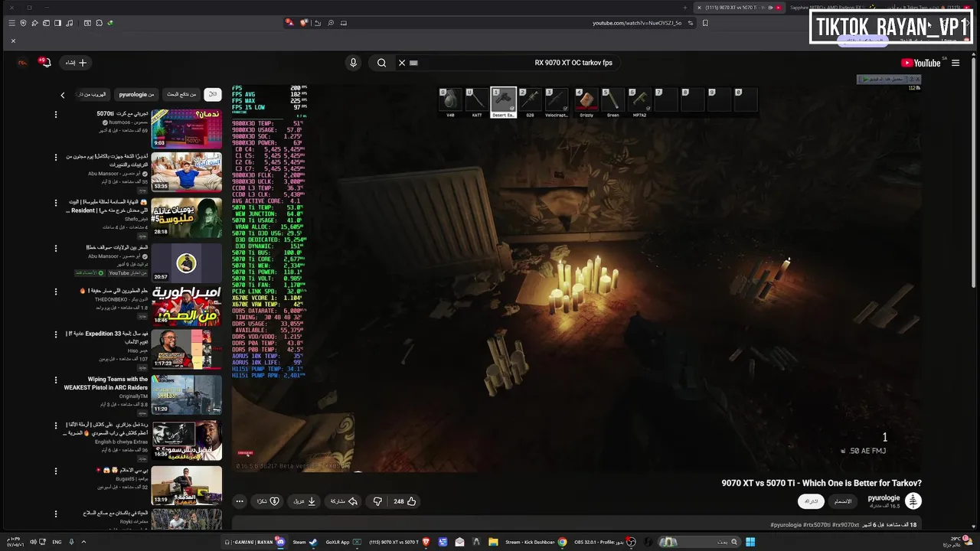The width and height of the screenshot is (980, 551).
Task: Open the YouTube notifications bell
Action: pyautogui.click(x=45, y=62)
